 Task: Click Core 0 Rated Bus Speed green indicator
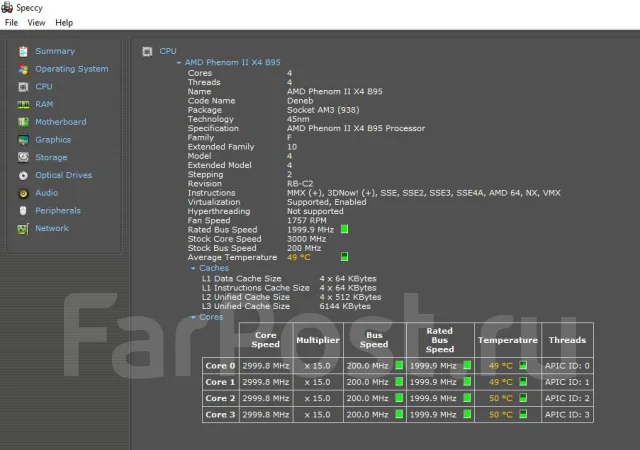(467, 365)
